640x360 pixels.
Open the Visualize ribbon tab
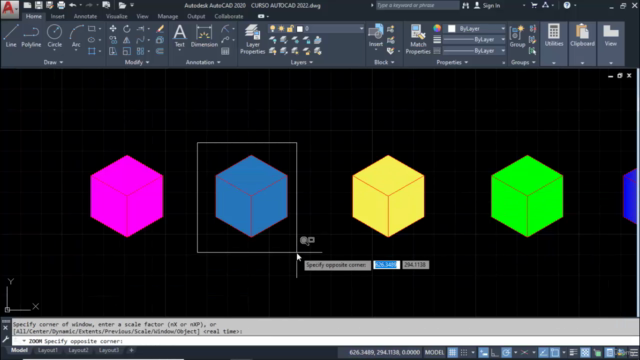116,16
